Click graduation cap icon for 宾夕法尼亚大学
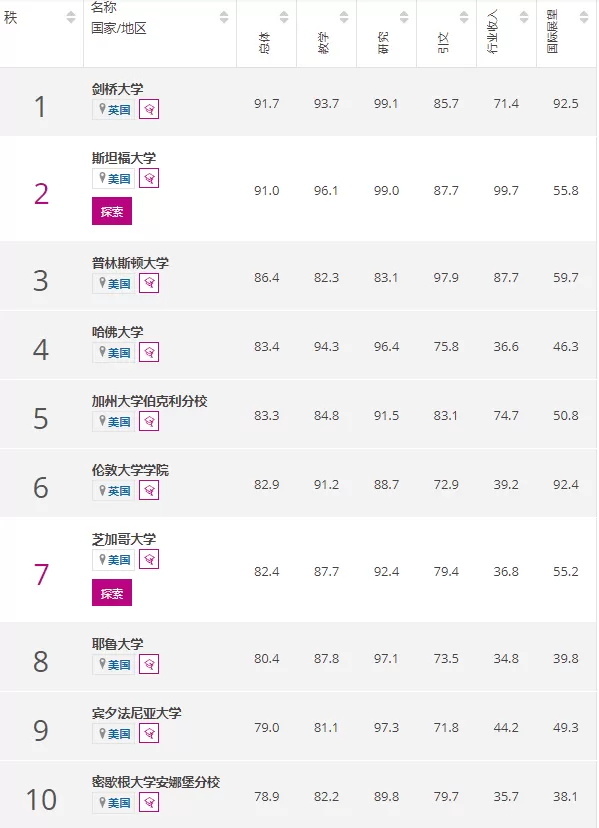599x828 pixels. [x=149, y=733]
